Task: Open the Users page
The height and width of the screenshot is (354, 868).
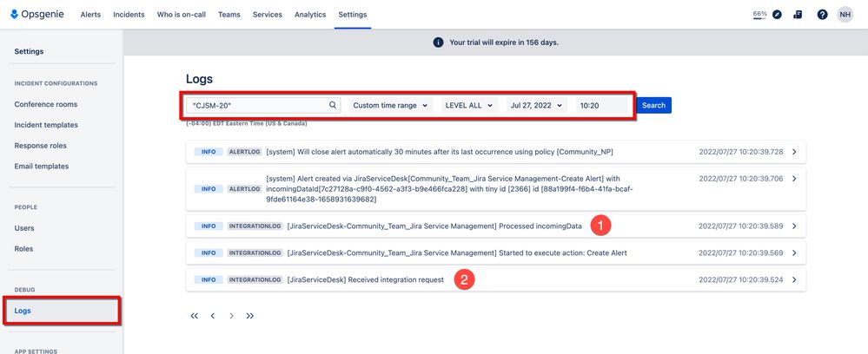Action: [x=24, y=228]
